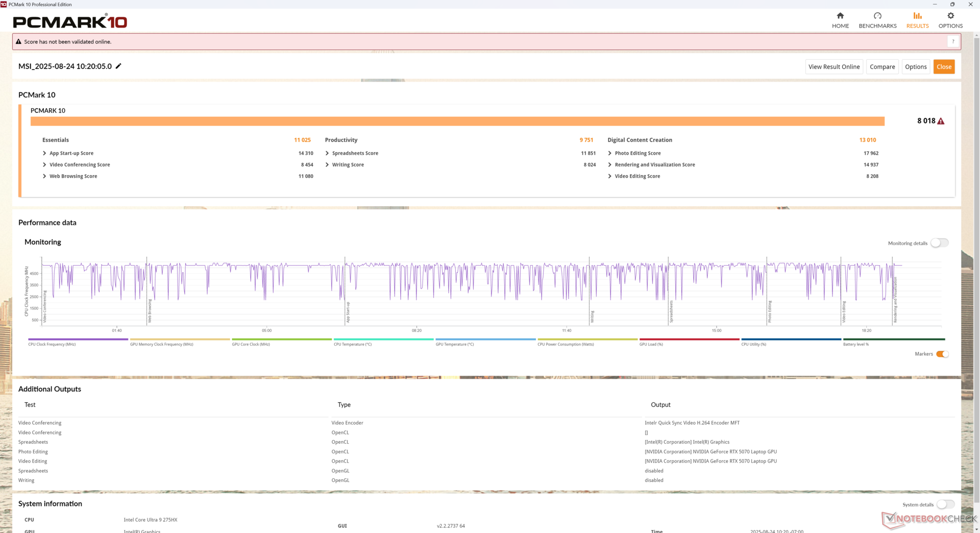Select the CPU Temperature legend swatch
The image size is (980, 533).
click(384, 339)
